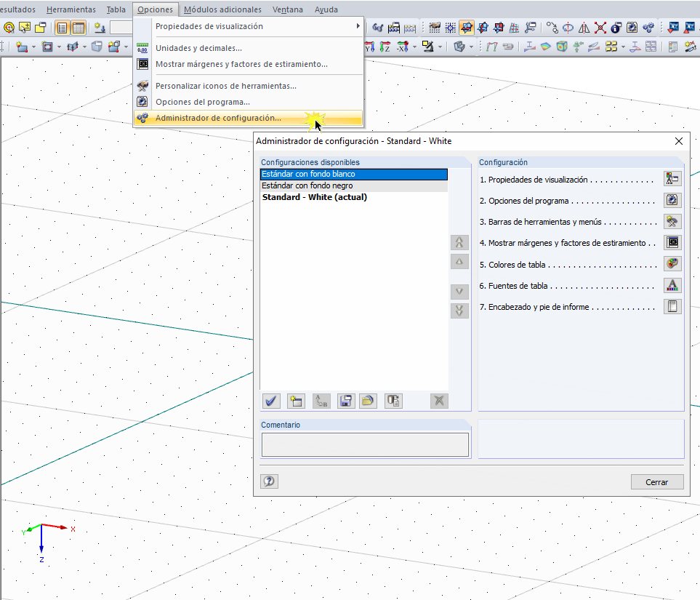Open the Módulos adicionales menu
This screenshot has width=700, height=600.
click(x=222, y=9)
